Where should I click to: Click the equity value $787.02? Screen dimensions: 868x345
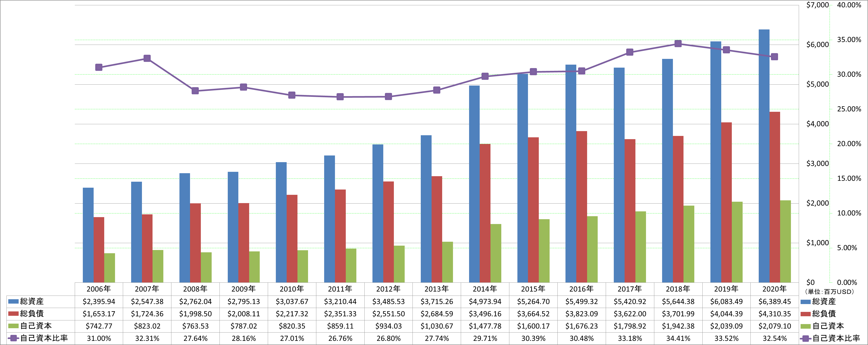pyautogui.click(x=244, y=326)
